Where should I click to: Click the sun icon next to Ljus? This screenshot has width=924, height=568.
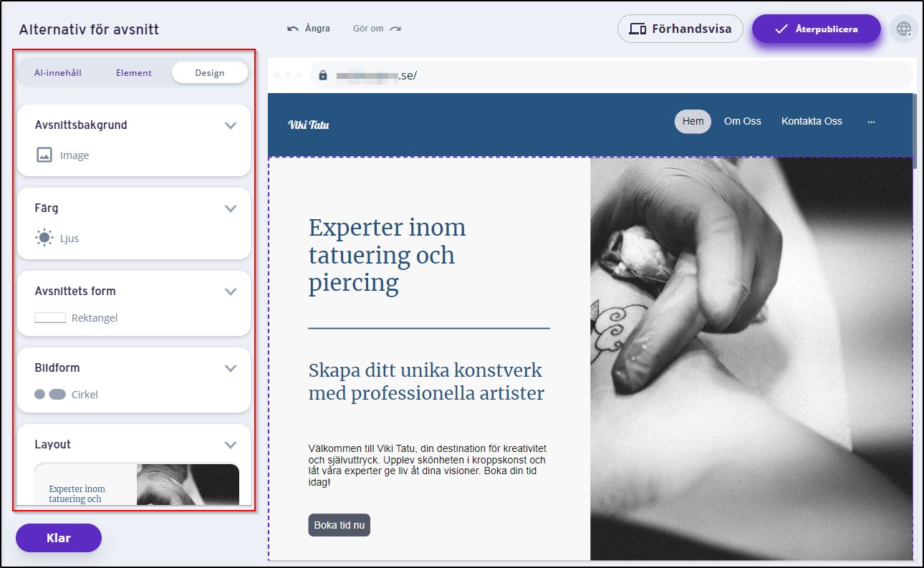click(44, 238)
